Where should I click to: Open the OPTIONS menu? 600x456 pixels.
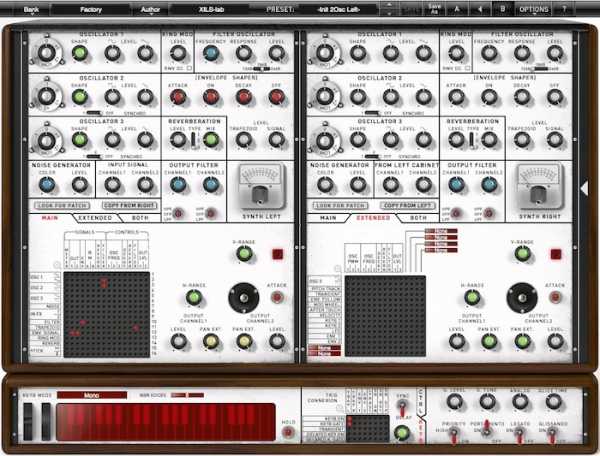pos(534,9)
